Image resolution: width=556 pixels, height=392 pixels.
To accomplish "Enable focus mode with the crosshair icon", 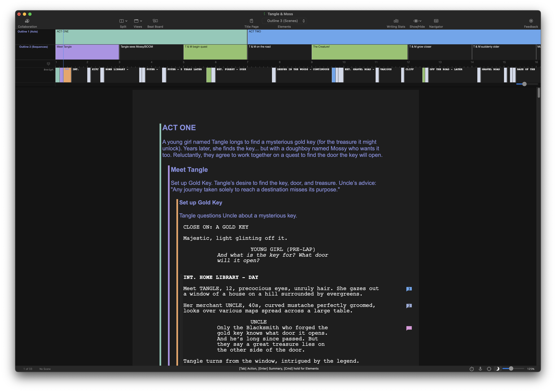I will tap(489, 369).
